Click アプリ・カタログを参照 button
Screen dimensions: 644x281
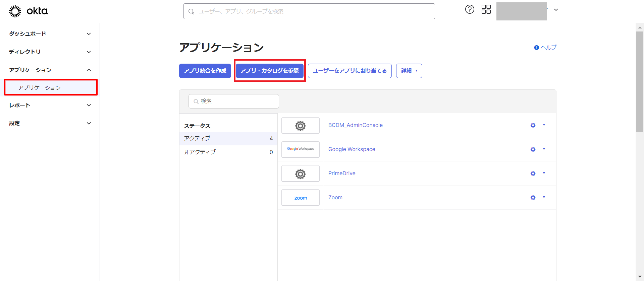269,71
